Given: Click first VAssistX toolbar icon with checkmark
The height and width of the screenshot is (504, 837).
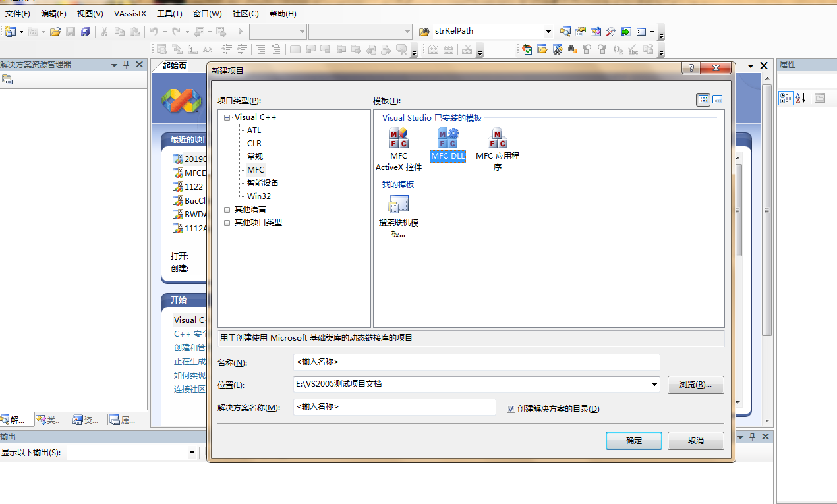Looking at the screenshot, I should pos(527,49).
